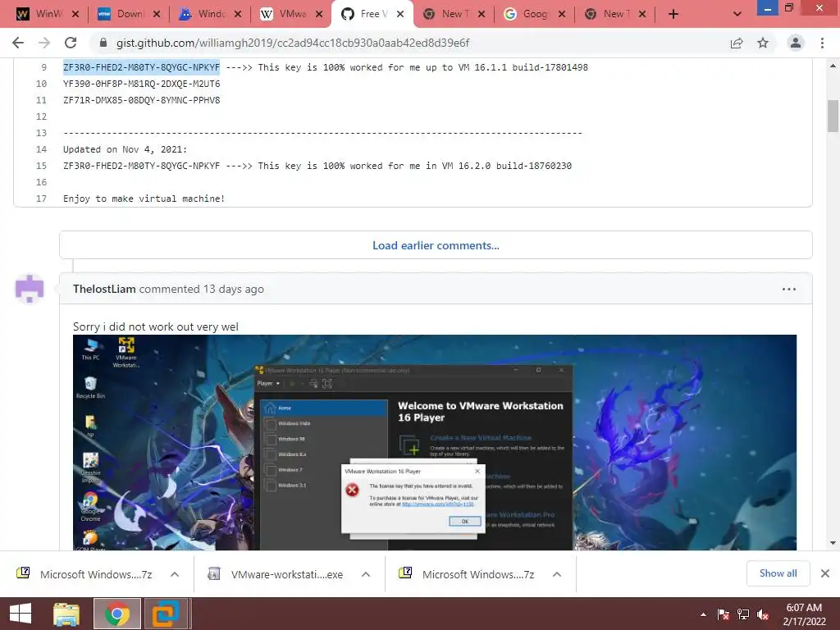
Task: Reload the current page
Action: (71, 43)
